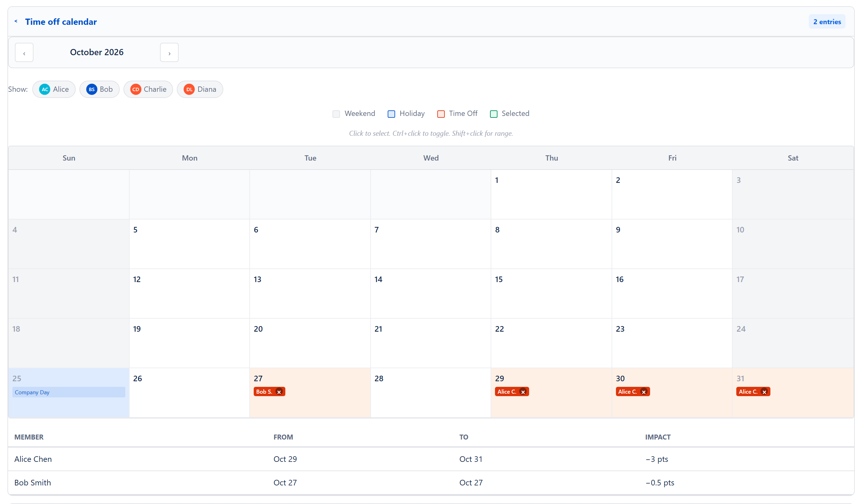
Task: Go to previous month arrow
Action: (24, 52)
